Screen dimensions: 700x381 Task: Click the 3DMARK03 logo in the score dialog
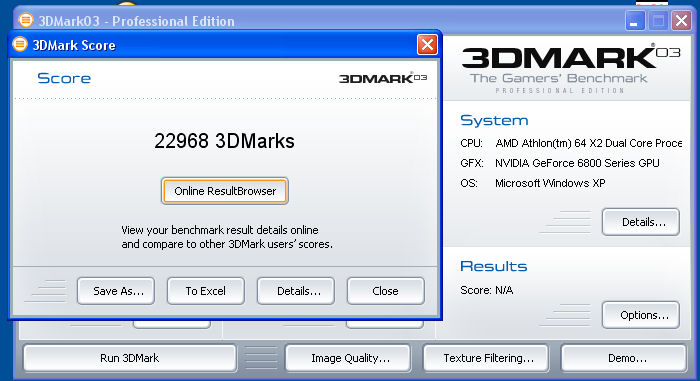(x=383, y=78)
